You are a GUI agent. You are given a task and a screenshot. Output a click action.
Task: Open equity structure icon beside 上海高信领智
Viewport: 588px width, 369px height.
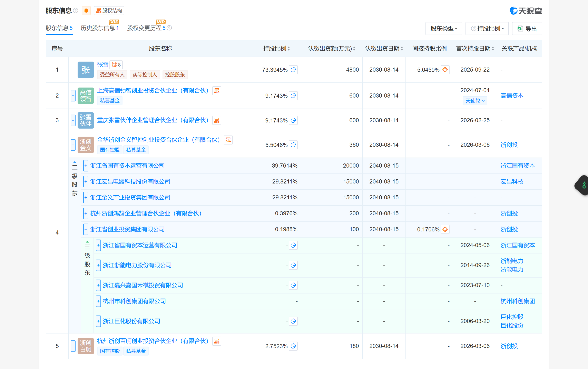point(217,91)
